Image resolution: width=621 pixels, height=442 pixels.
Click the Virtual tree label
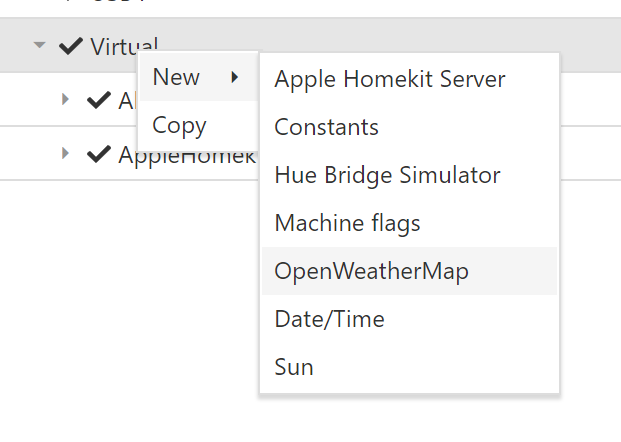124,46
